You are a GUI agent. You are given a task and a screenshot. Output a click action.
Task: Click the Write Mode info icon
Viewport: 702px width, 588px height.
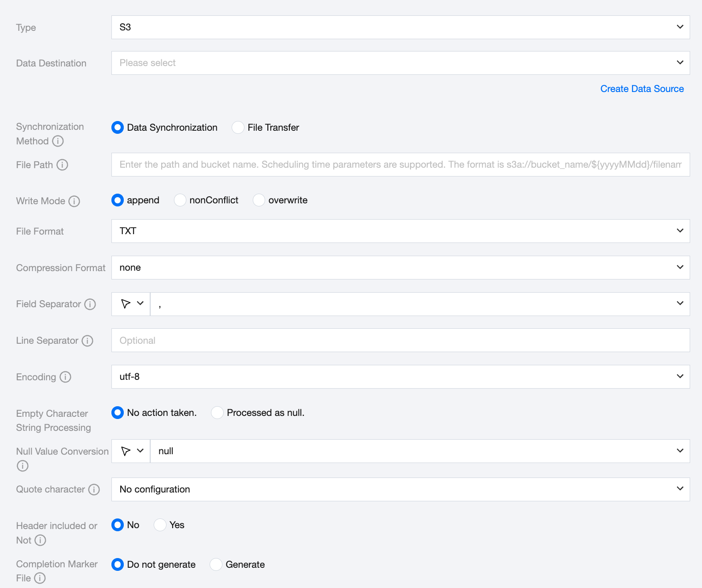pos(74,201)
